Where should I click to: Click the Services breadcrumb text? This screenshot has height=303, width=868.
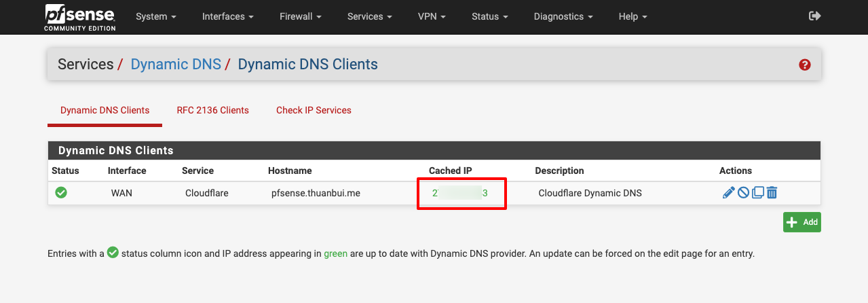tap(86, 65)
